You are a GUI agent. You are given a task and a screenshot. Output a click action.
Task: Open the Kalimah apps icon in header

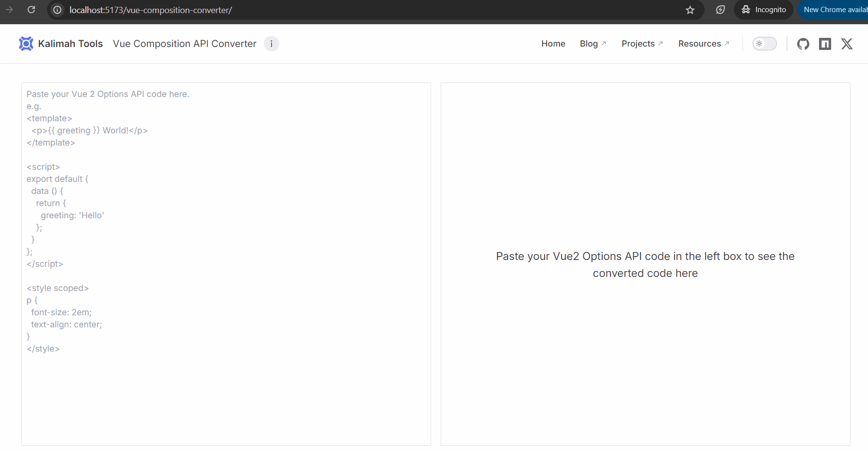coord(825,44)
